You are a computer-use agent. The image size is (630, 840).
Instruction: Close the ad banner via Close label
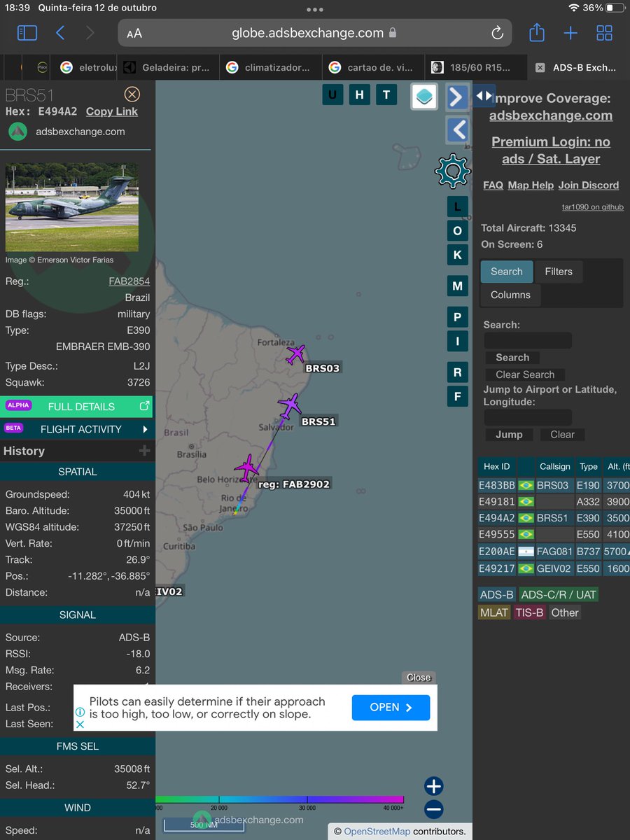[419, 677]
